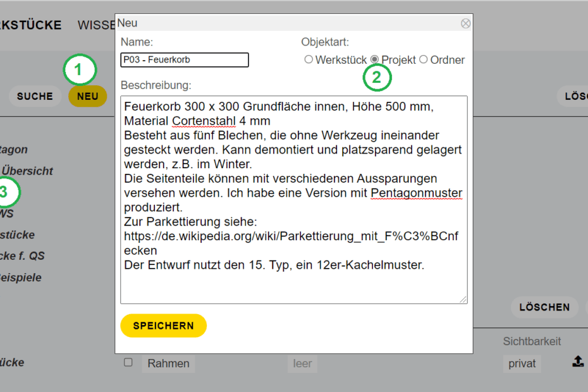
Task: Click the NEU button
Action: click(x=88, y=96)
